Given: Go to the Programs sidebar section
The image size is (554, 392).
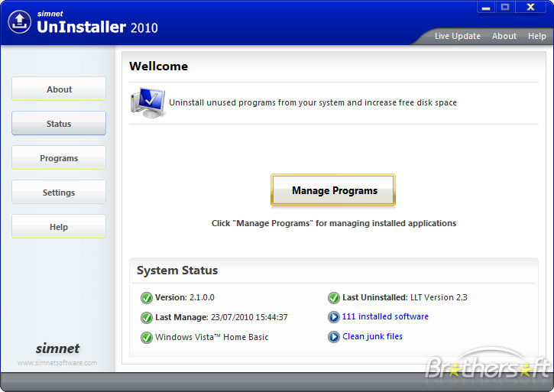Looking at the screenshot, I should 59,157.
